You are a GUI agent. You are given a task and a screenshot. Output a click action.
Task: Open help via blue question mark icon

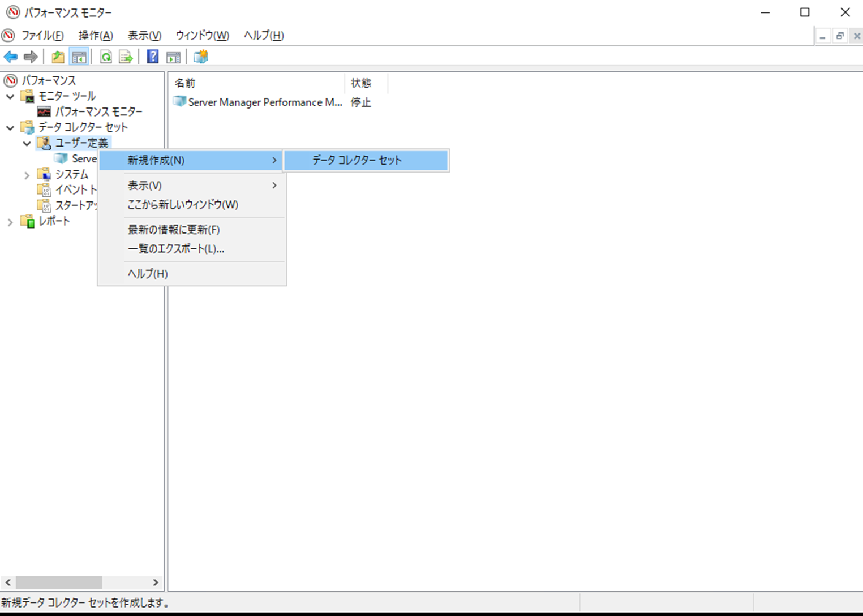click(x=153, y=57)
